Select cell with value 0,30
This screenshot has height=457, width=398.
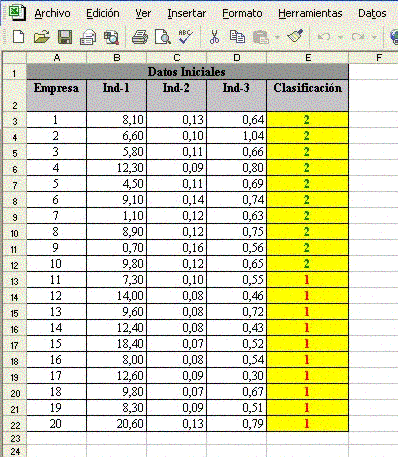click(x=236, y=376)
